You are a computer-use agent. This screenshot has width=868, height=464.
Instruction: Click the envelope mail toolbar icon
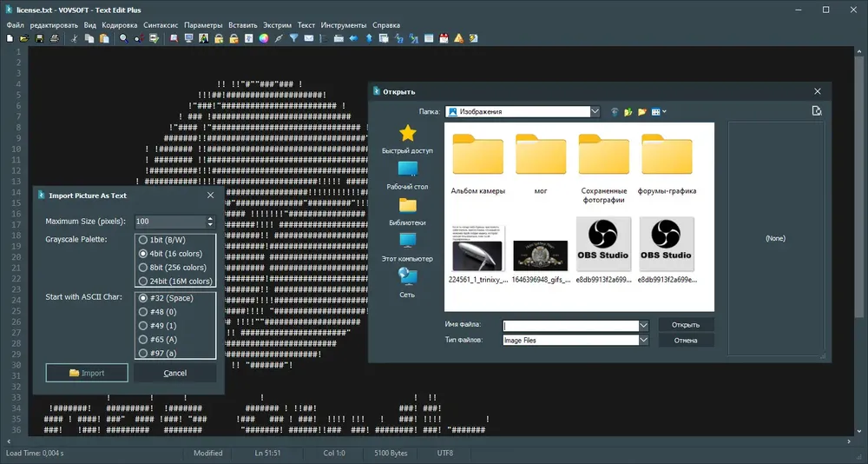tap(309, 38)
